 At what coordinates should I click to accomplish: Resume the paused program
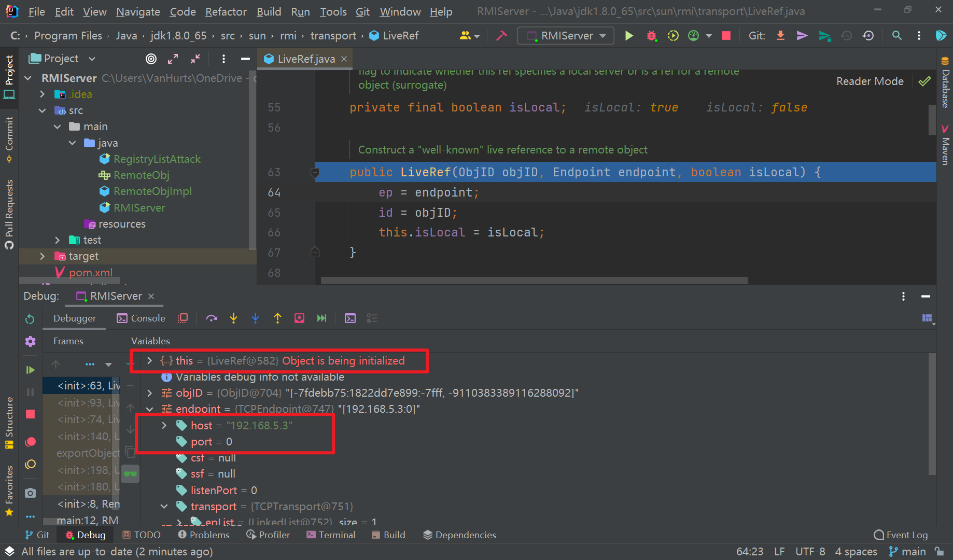coord(30,369)
